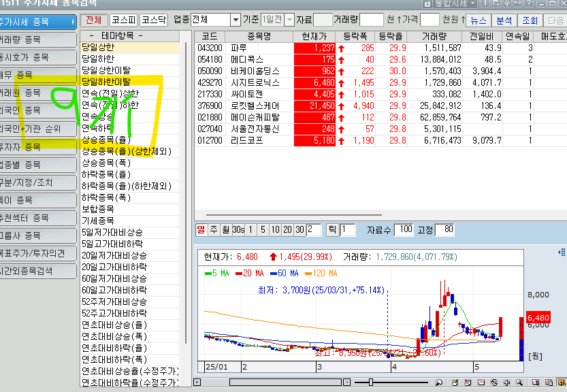Open the title bar menu list dropdown icon
The width and height of the screenshot is (567, 392).
point(518,3)
